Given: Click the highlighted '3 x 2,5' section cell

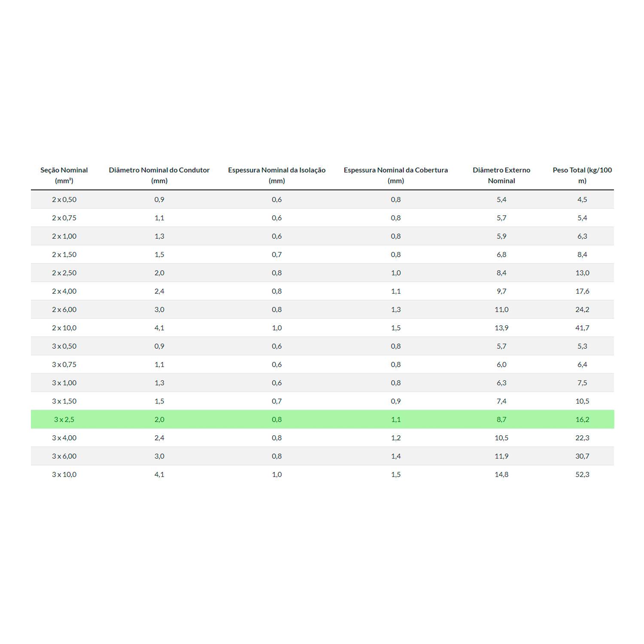Looking at the screenshot, I should 64,419.
